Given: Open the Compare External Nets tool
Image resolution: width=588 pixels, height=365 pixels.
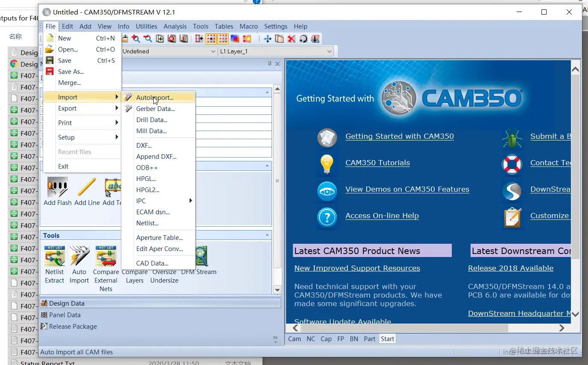Looking at the screenshot, I should [x=106, y=256].
